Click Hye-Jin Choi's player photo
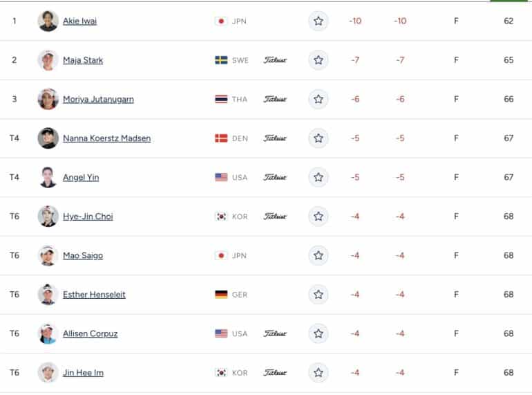Screen dimensions: 532x395 click(48, 217)
